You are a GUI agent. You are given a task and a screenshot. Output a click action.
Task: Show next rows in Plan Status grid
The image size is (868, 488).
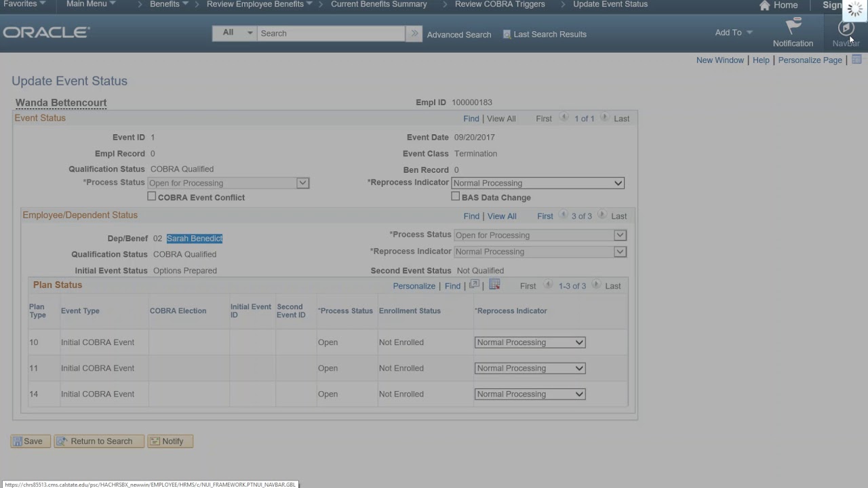coord(596,285)
